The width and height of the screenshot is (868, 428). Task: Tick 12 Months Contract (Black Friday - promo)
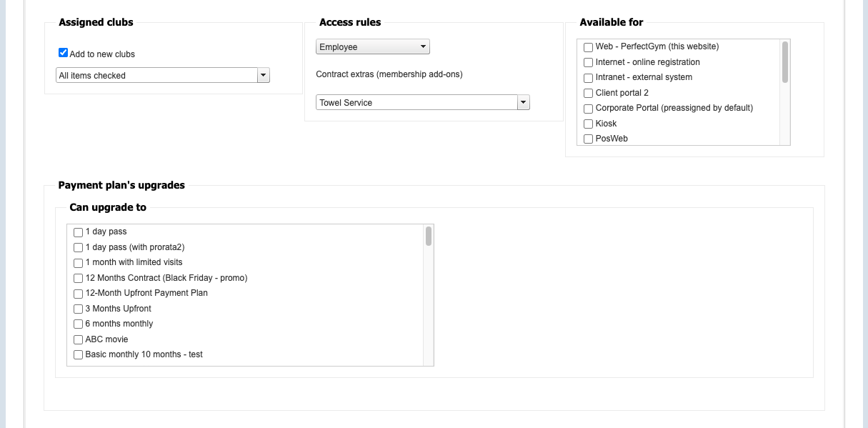[79, 279]
